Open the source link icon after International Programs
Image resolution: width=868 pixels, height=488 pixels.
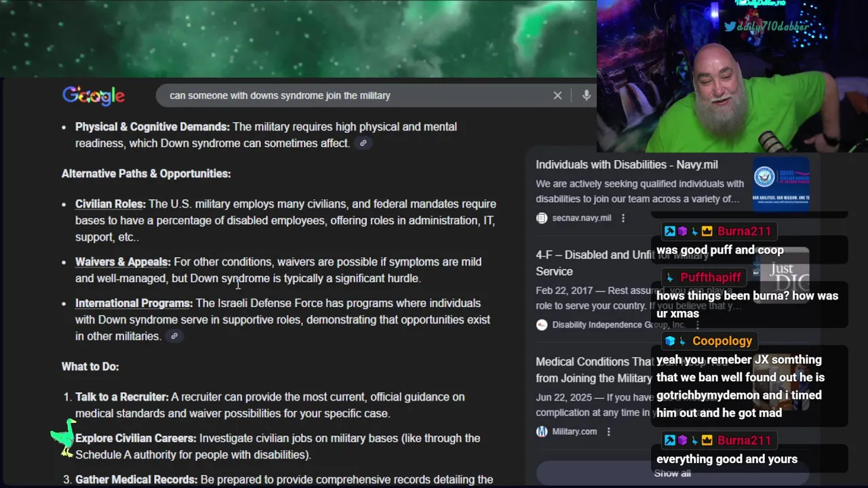pyautogui.click(x=174, y=336)
